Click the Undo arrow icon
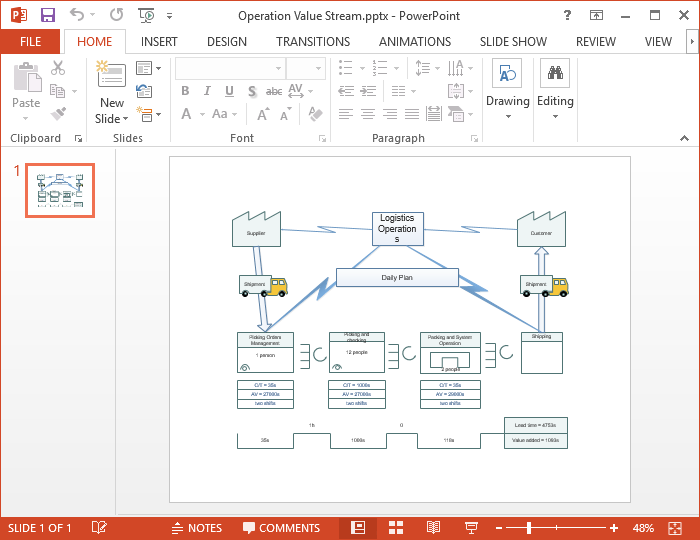700x540 pixels. tap(78, 16)
